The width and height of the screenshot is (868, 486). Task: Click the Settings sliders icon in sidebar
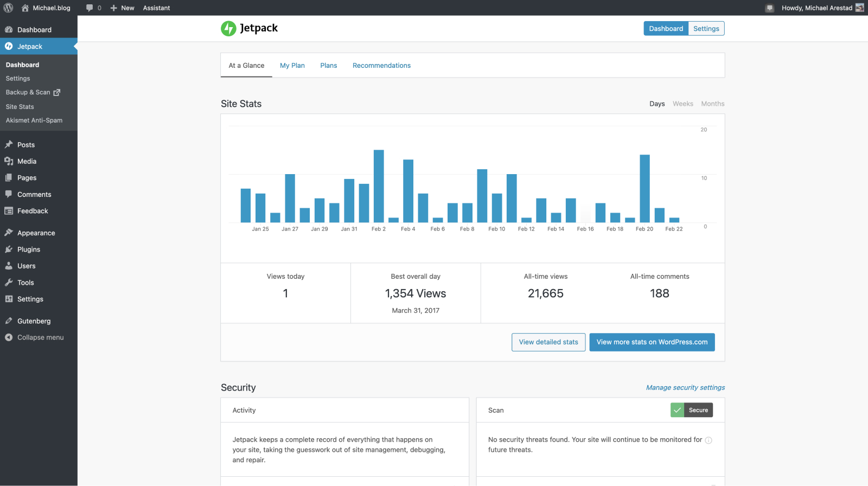[x=9, y=299]
